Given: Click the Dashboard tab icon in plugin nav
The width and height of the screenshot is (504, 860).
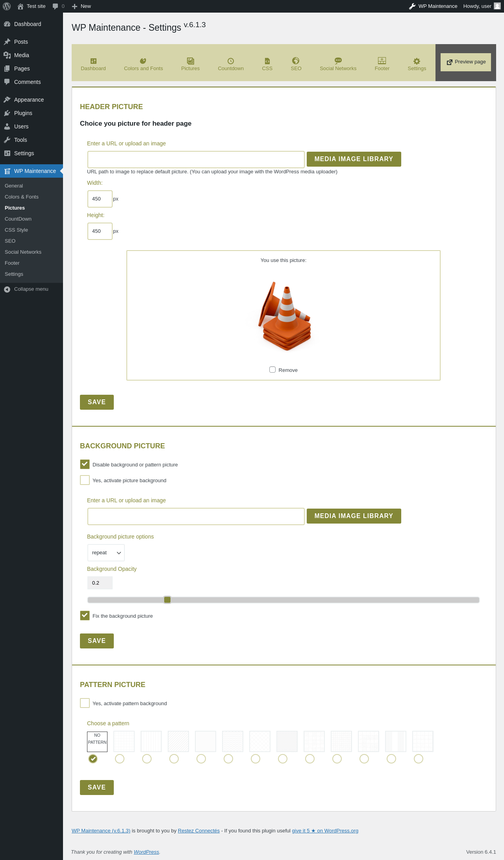Looking at the screenshot, I should pos(93,61).
